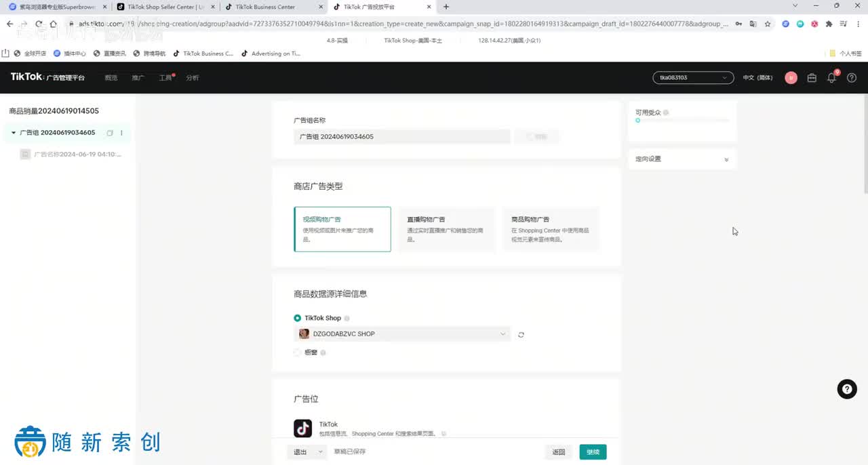Copy ad group 20240619034605 with duplicate icon
868x465 pixels.
coord(110,133)
